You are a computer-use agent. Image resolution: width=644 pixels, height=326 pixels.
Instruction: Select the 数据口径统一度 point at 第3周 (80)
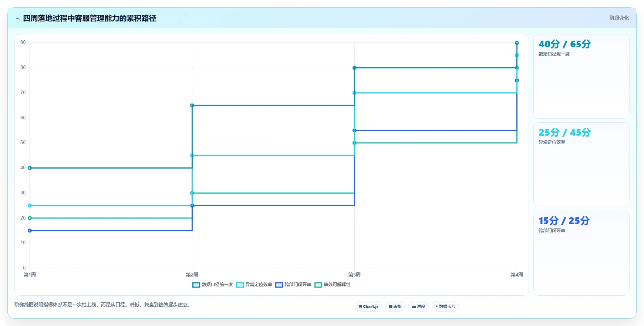(354, 68)
